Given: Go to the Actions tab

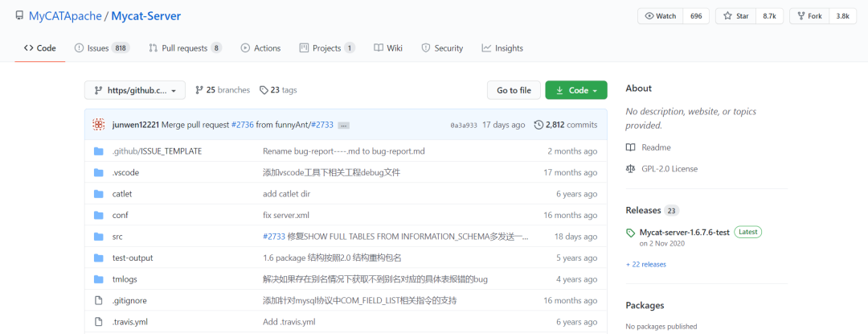Looking at the screenshot, I should coord(260,48).
